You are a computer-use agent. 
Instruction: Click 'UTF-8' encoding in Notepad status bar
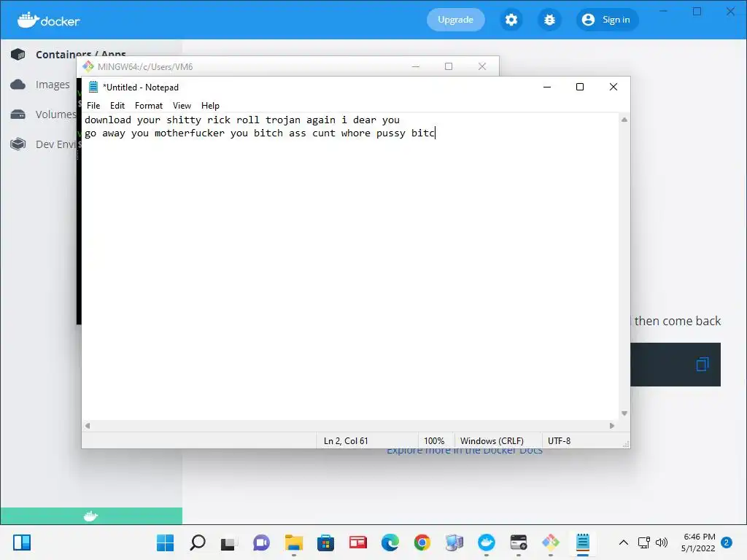coord(560,441)
